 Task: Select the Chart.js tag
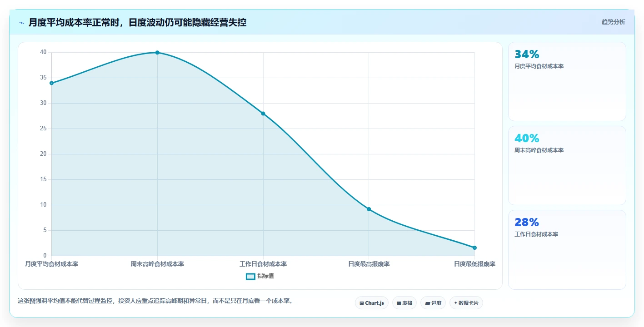click(371, 303)
